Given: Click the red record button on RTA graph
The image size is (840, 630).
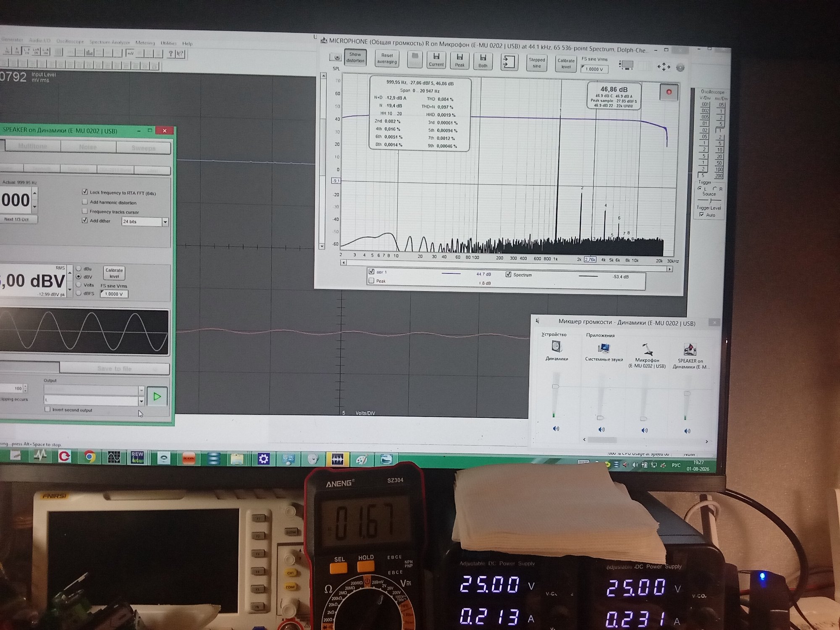Looking at the screenshot, I should [669, 92].
